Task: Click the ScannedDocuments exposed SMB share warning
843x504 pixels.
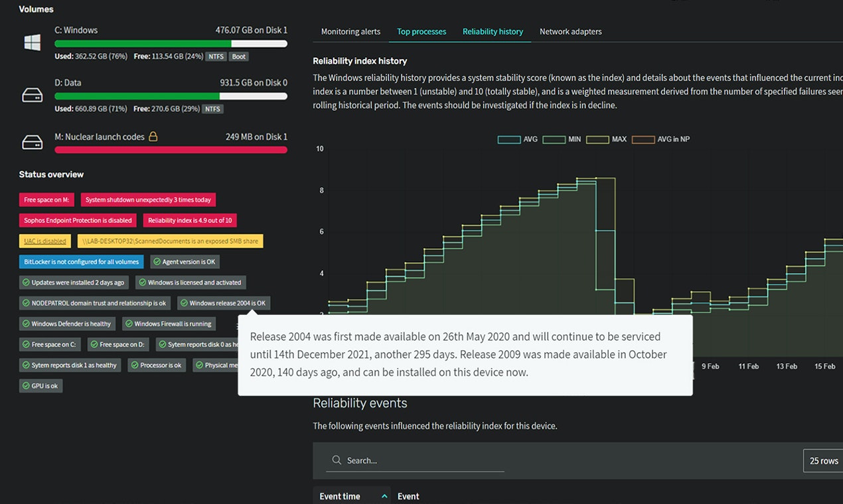Action: point(170,241)
